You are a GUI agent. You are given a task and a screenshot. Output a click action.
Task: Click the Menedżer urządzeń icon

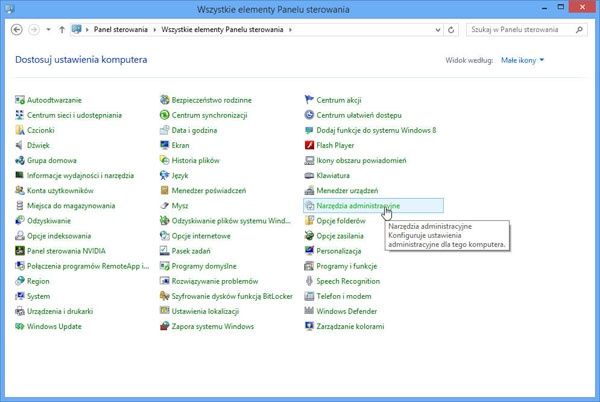tap(309, 190)
